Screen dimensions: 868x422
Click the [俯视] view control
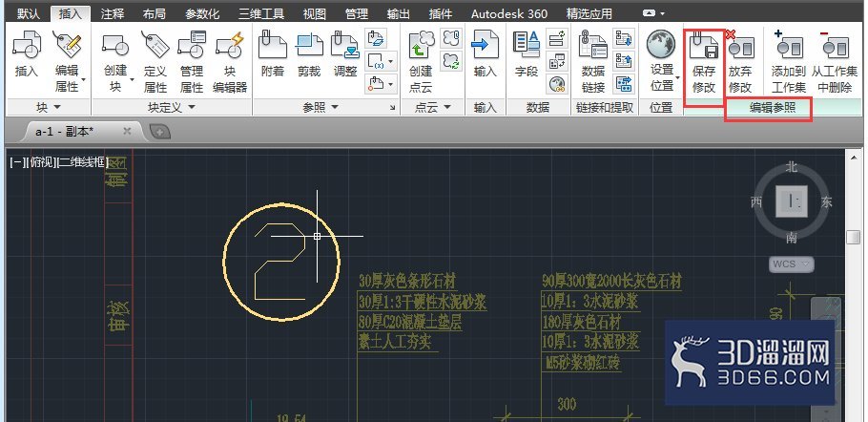(x=40, y=162)
